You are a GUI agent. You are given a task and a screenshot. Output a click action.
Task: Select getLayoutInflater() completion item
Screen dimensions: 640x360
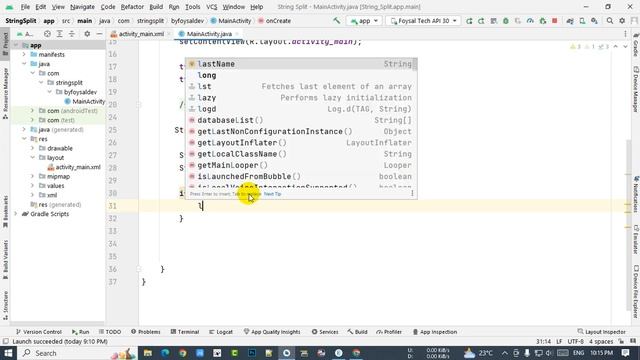[301, 143]
